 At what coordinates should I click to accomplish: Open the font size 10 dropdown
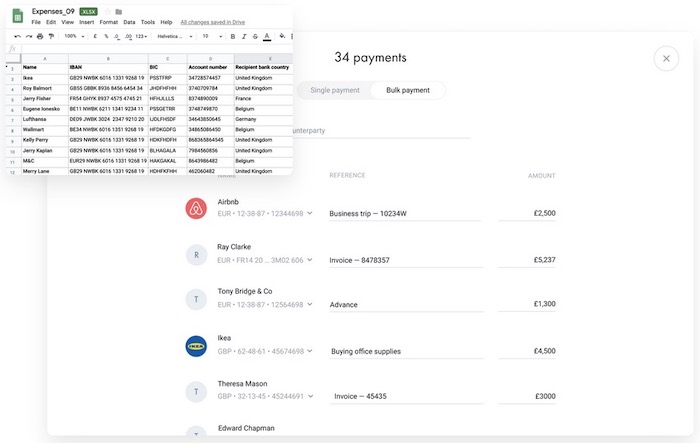[x=212, y=37]
